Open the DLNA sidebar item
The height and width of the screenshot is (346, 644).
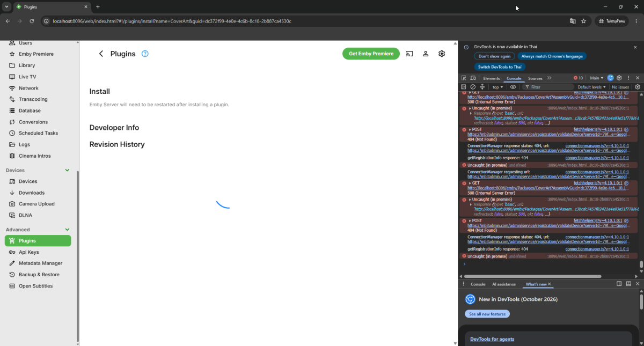coord(38,215)
